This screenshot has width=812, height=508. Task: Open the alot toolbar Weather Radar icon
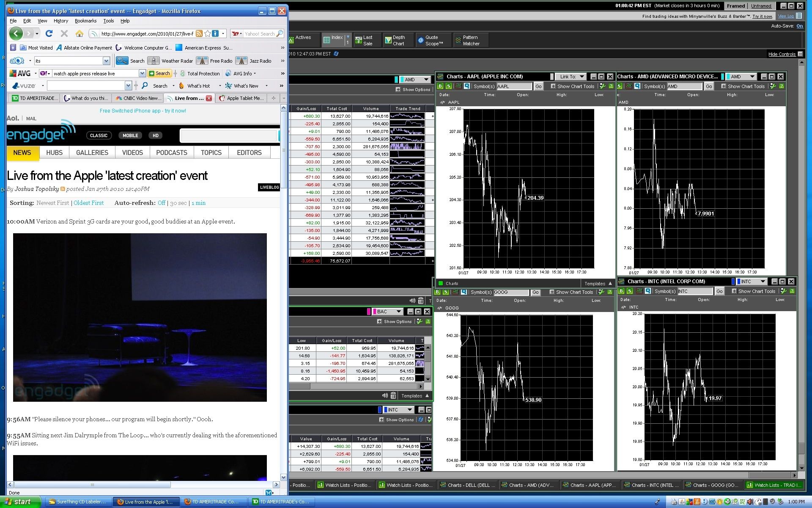pos(154,61)
